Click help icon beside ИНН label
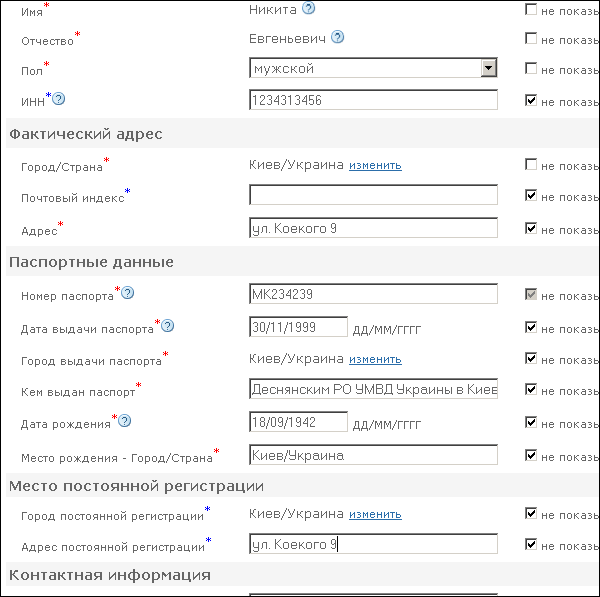The height and width of the screenshot is (597, 600). click(58, 99)
